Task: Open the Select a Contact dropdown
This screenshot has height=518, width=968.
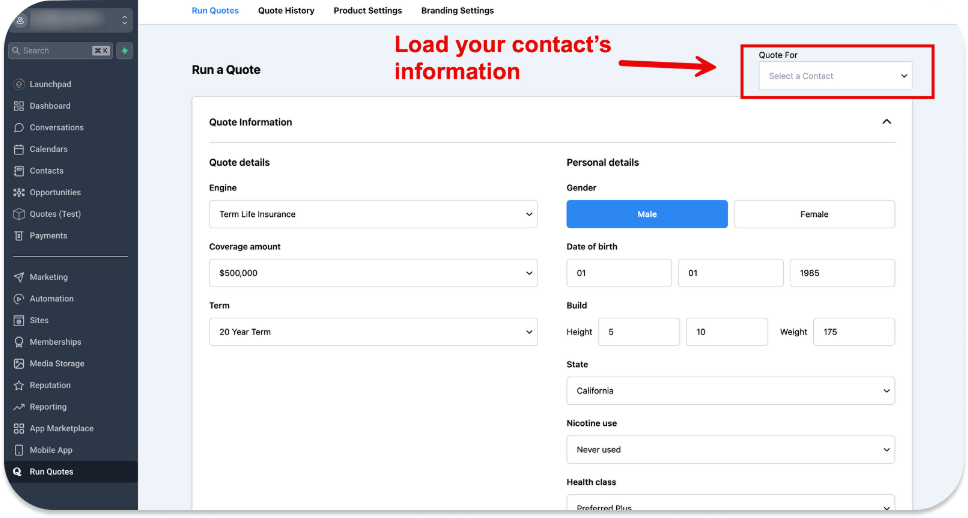Action: 835,76
